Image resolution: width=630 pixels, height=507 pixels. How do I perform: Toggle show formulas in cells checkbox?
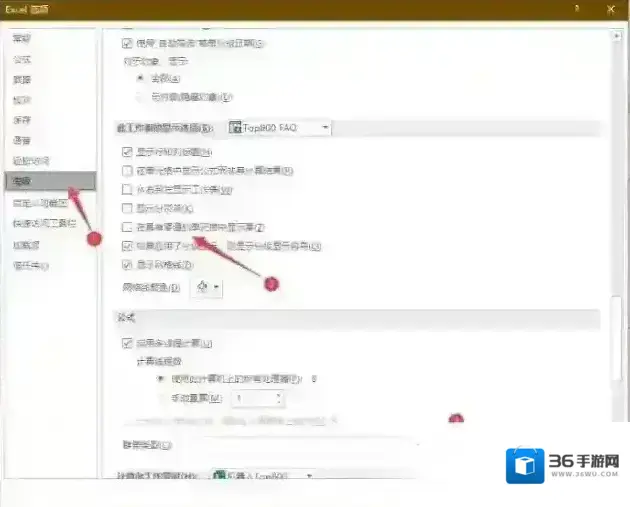click(127, 171)
